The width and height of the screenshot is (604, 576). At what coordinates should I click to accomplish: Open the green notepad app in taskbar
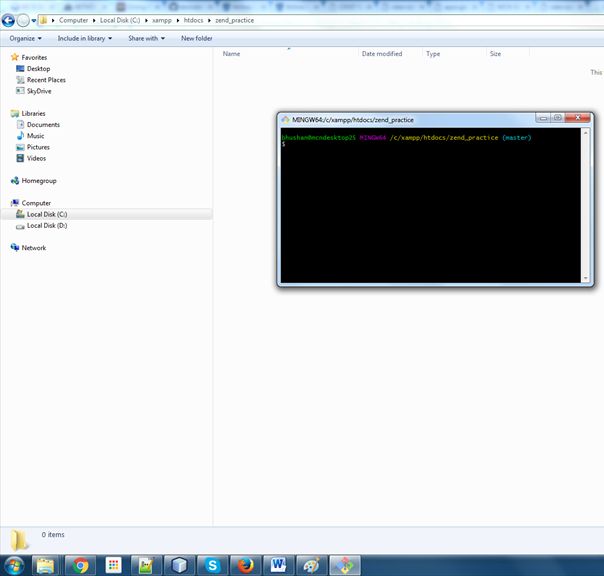click(x=146, y=565)
